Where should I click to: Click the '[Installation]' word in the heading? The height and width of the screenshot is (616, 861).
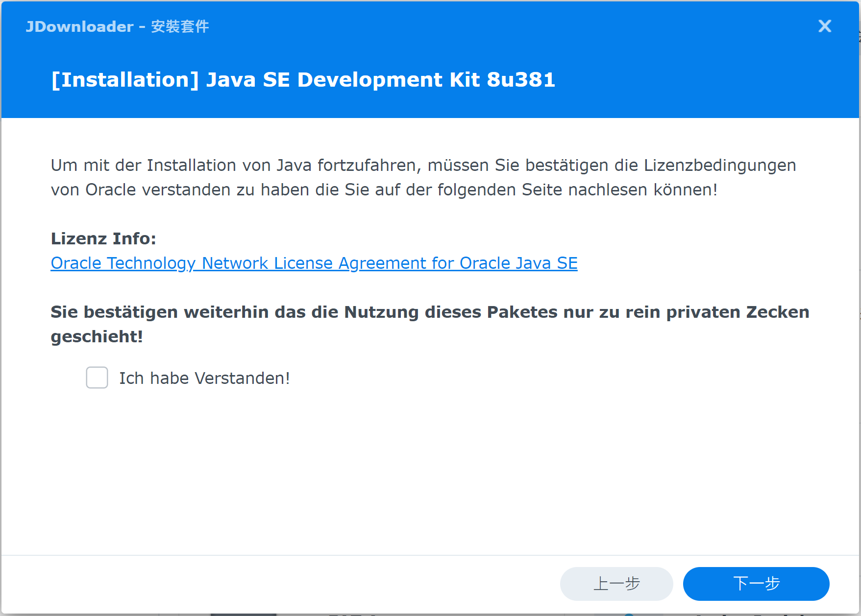[125, 80]
